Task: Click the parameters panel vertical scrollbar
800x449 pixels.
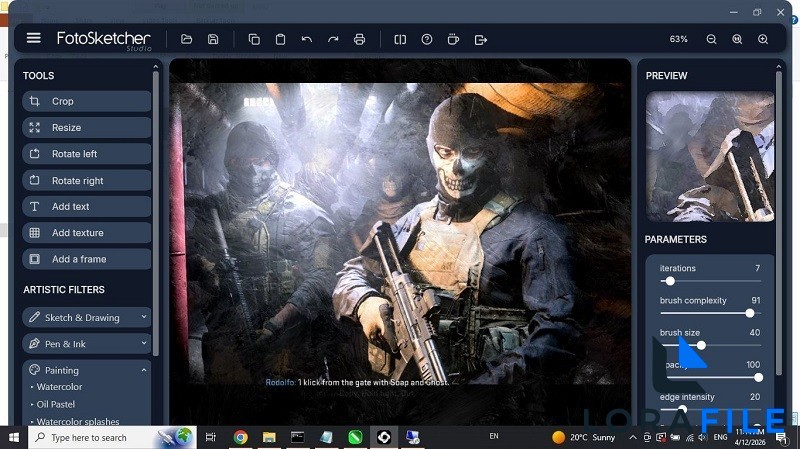Action: (x=779, y=223)
